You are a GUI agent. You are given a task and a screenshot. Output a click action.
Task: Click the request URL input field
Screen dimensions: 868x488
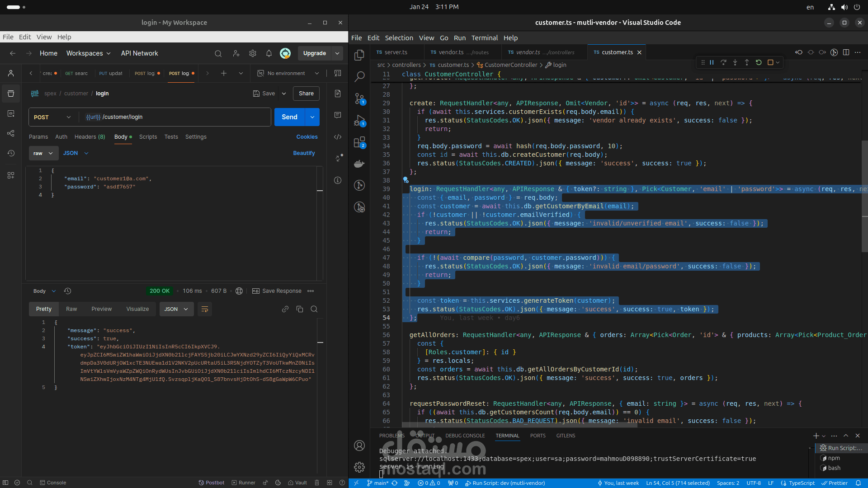(x=181, y=117)
